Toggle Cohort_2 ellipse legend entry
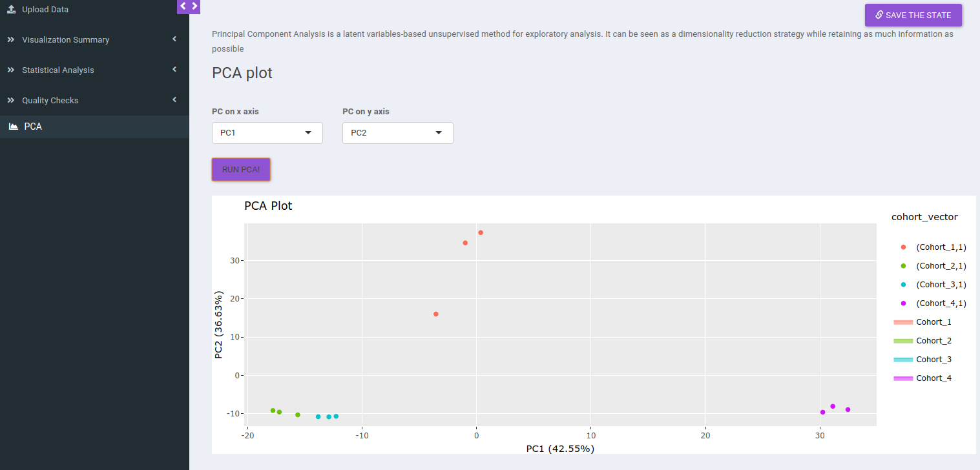The height and width of the screenshot is (470, 980). coord(923,341)
